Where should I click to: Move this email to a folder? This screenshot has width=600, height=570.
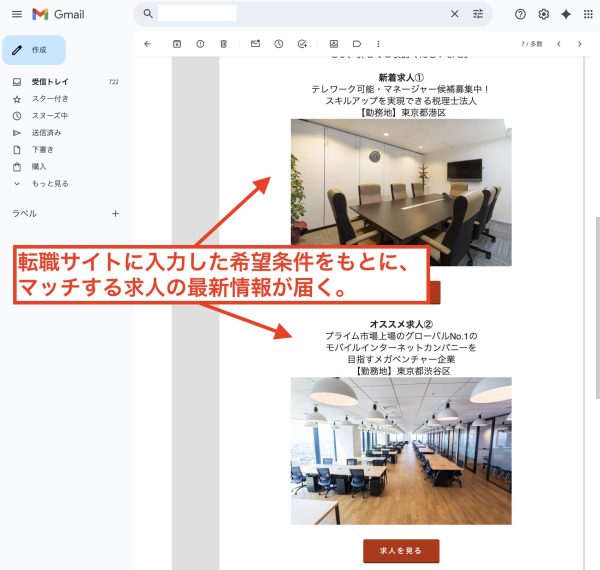pos(334,44)
